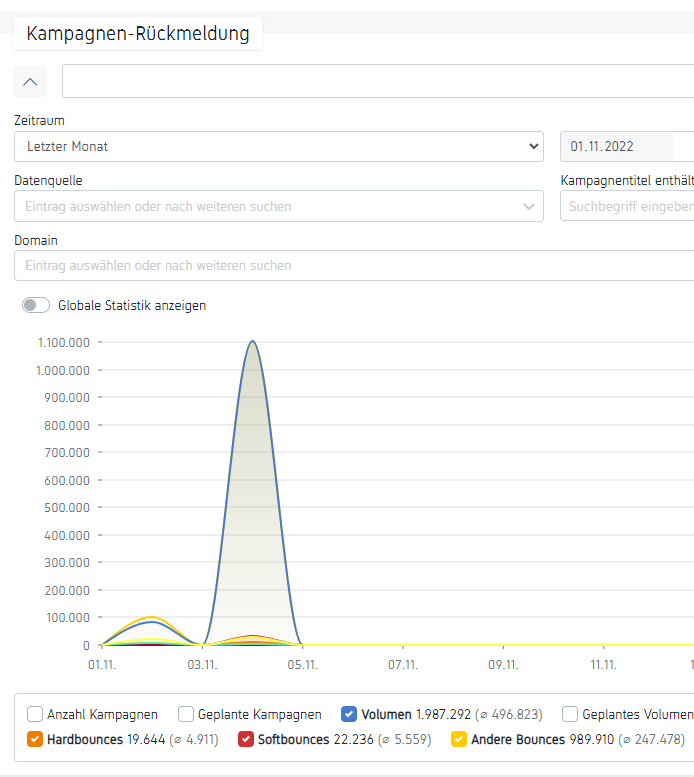Click the 03.11. label on the x-axis
The height and width of the screenshot is (777, 694).
[203, 663]
